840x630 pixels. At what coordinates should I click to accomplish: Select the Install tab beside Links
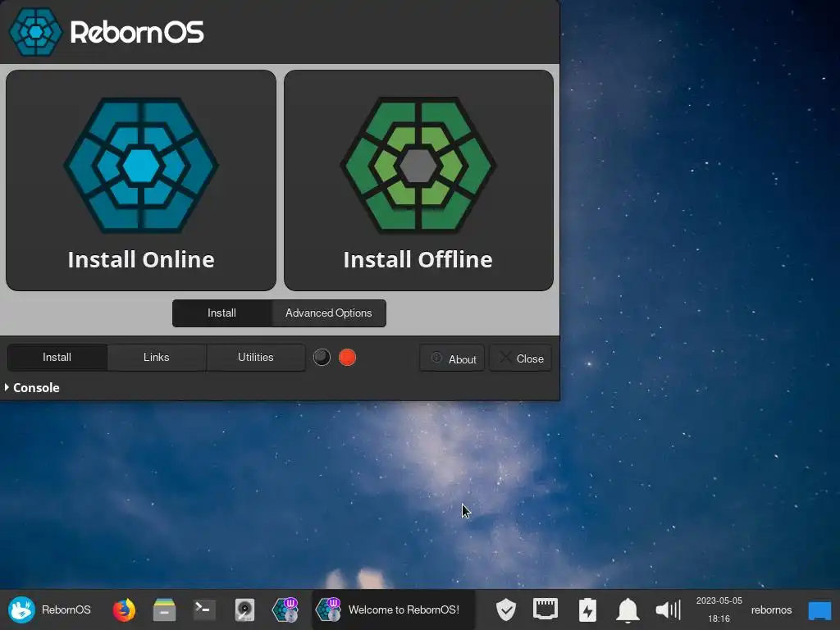point(57,358)
